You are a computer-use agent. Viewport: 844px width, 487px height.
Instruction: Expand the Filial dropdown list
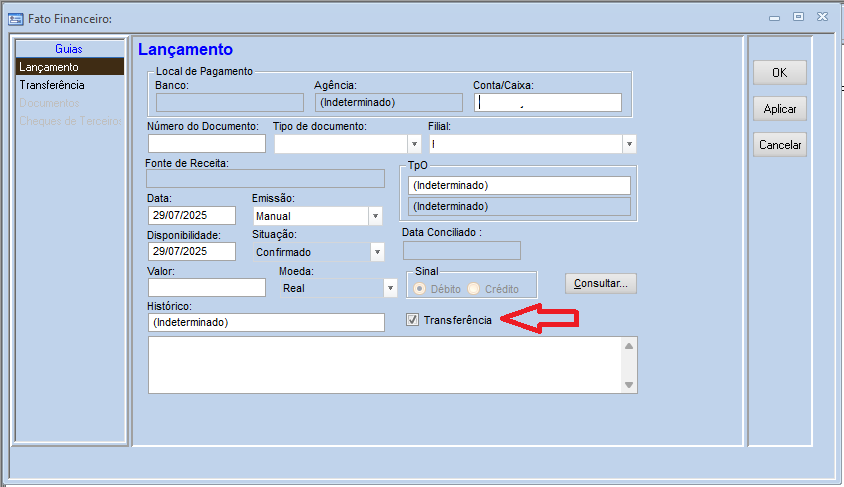(x=629, y=144)
